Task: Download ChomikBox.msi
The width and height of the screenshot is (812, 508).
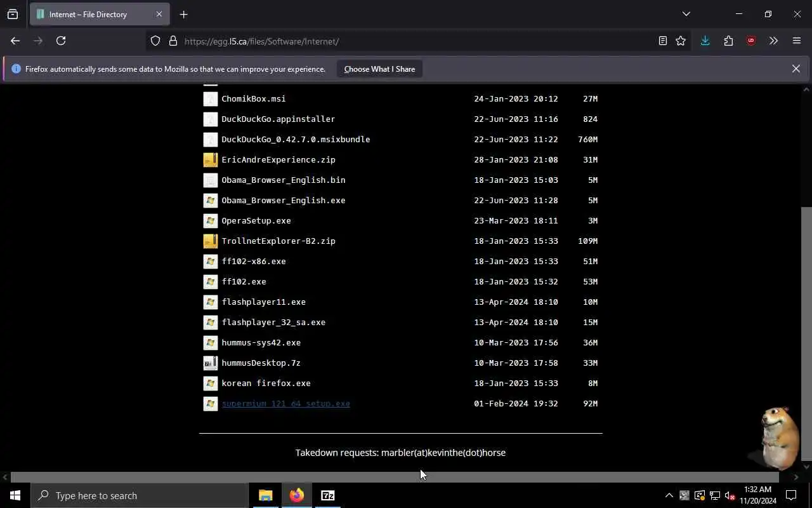Action: [253, 98]
